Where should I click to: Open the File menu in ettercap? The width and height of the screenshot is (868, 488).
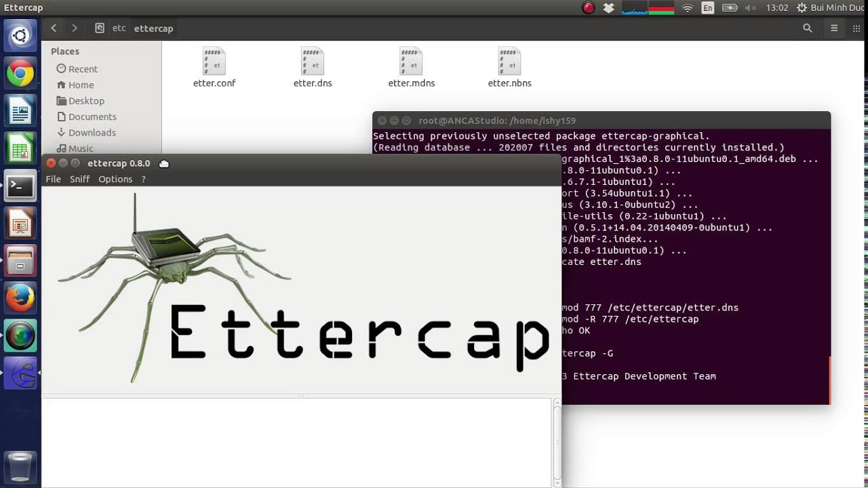(x=53, y=179)
